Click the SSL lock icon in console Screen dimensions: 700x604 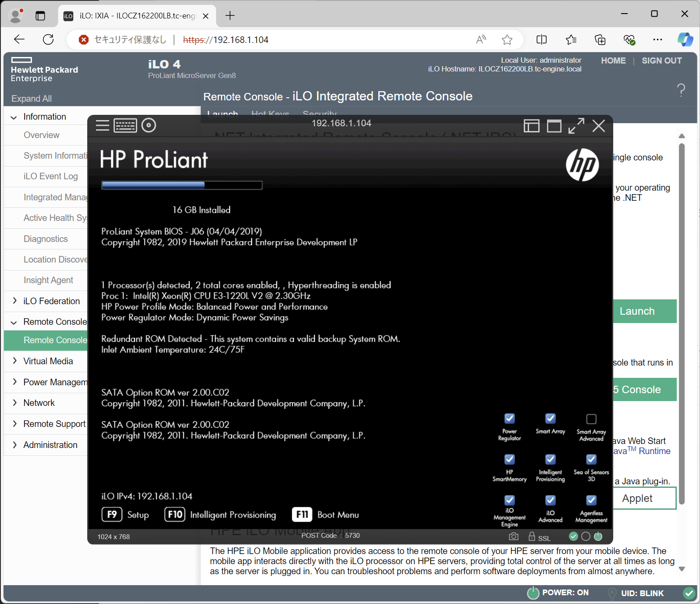pyautogui.click(x=532, y=536)
